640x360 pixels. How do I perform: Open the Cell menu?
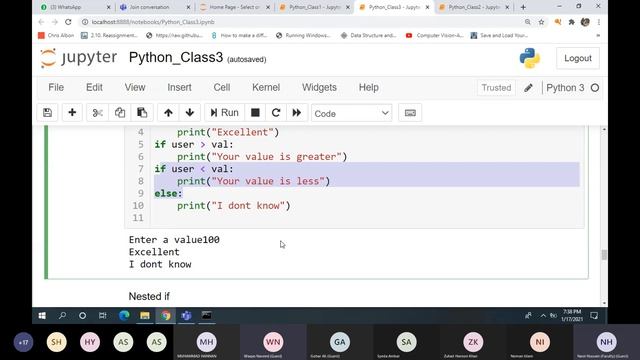point(222,87)
